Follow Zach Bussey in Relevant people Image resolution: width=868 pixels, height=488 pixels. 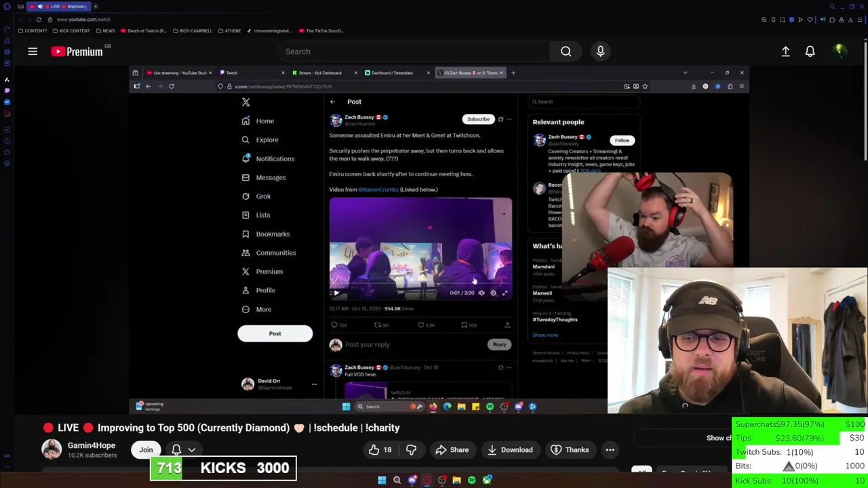pos(622,140)
